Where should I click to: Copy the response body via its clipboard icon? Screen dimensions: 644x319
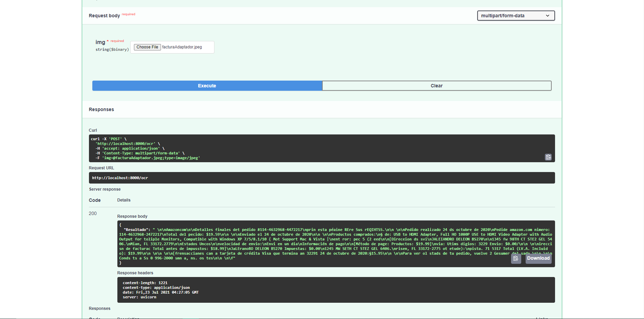[x=516, y=258]
